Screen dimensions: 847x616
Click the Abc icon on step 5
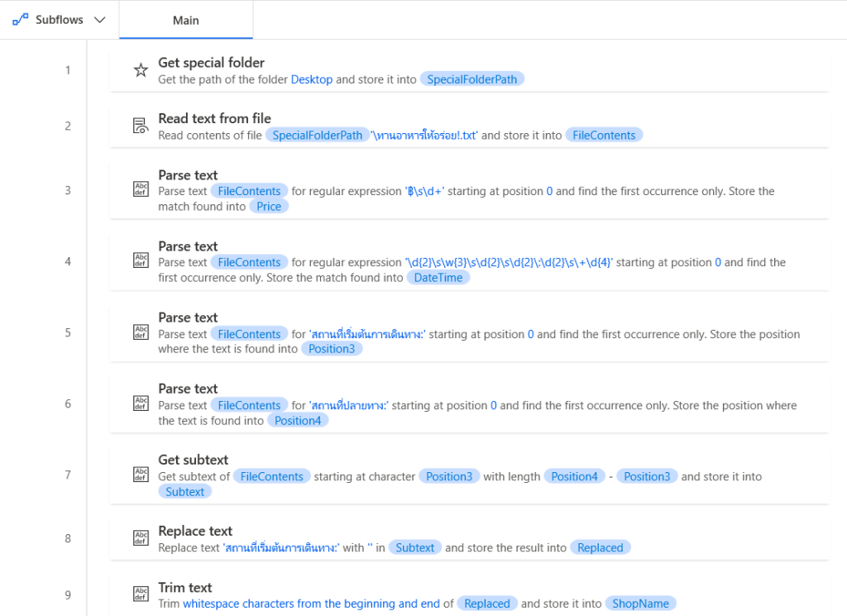click(x=141, y=332)
